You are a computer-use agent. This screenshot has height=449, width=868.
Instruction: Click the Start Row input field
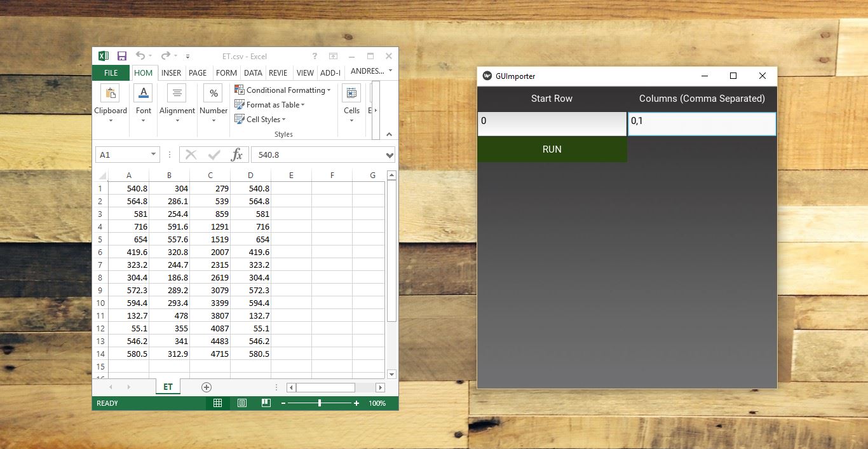552,123
